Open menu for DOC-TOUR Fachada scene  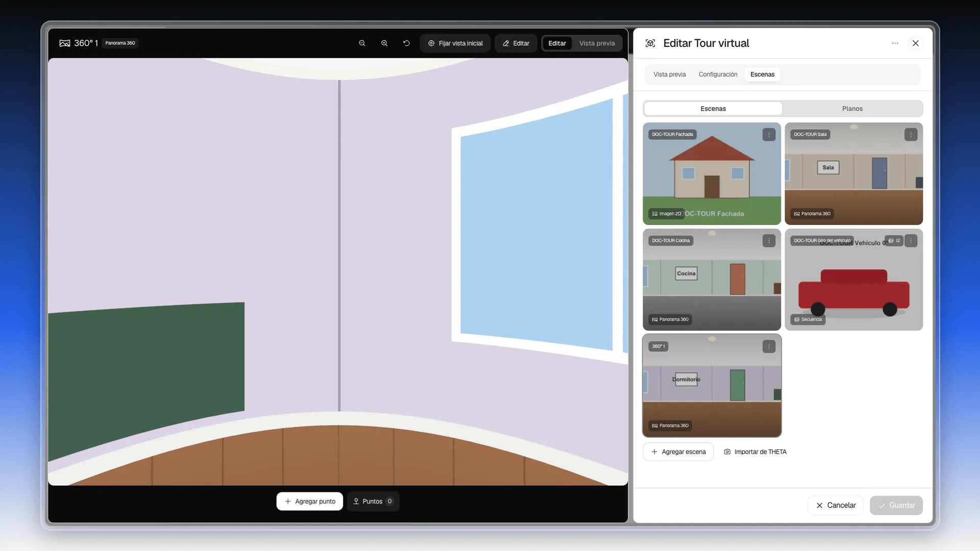coord(769,135)
